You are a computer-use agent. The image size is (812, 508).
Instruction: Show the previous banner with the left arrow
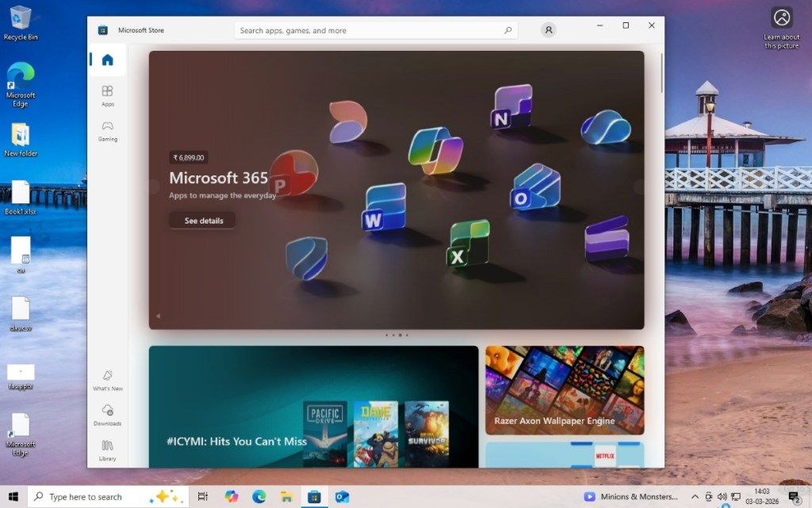tap(158, 316)
